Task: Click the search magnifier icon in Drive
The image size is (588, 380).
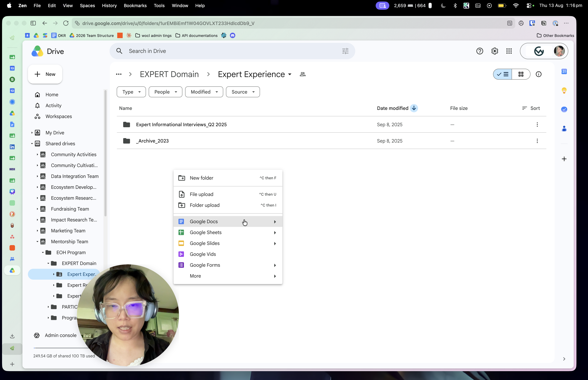Action: click(119, 51)
